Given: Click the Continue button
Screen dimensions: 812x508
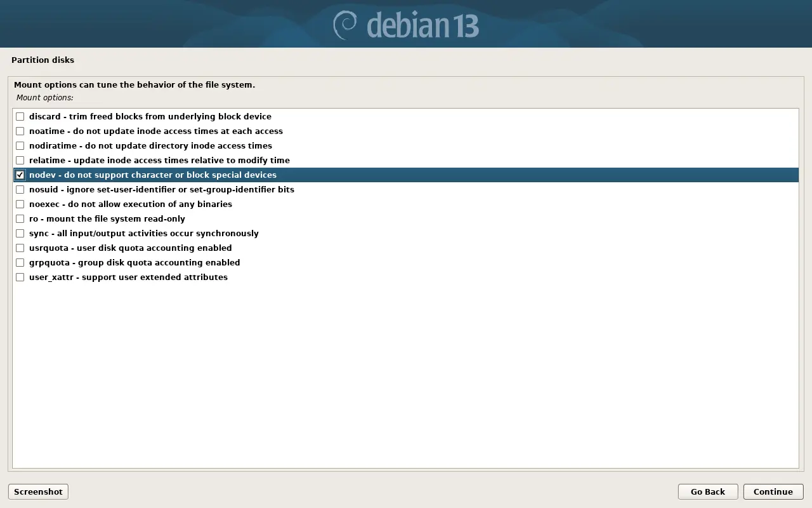Looking at the screenshot, I should pos(773,491).
